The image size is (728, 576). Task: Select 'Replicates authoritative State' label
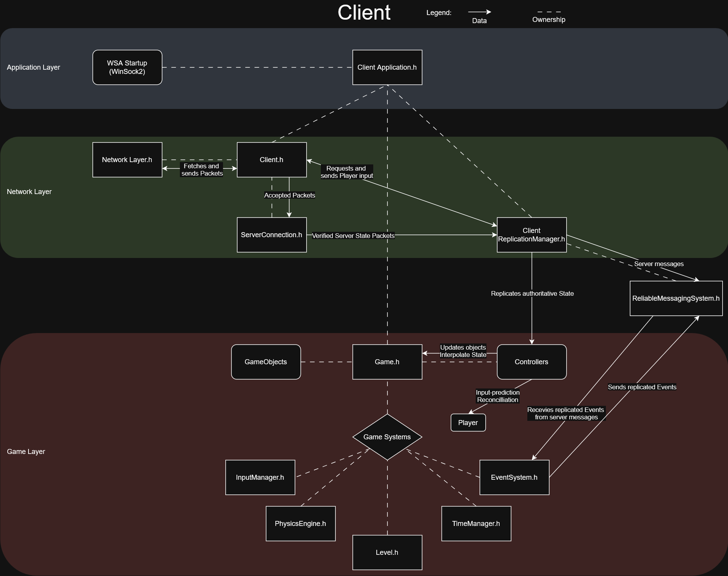point(532,293)
